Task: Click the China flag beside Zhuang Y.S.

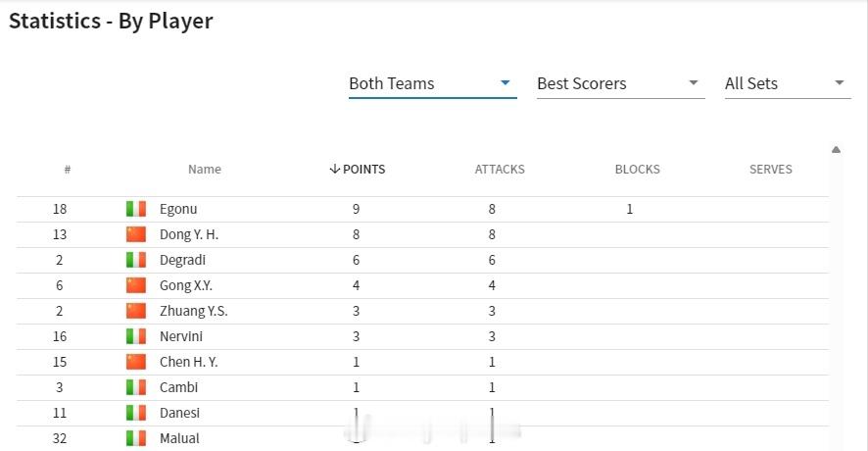Action: (136, 311)
